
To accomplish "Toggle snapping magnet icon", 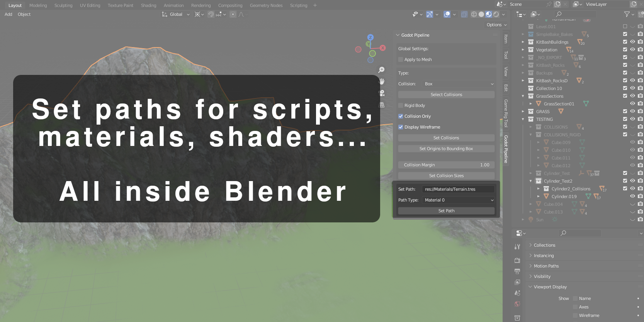I will (x=211, y=14).
